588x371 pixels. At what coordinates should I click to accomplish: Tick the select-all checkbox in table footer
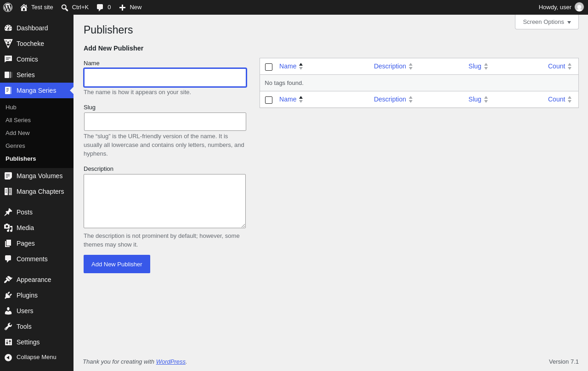coord(269,100)
